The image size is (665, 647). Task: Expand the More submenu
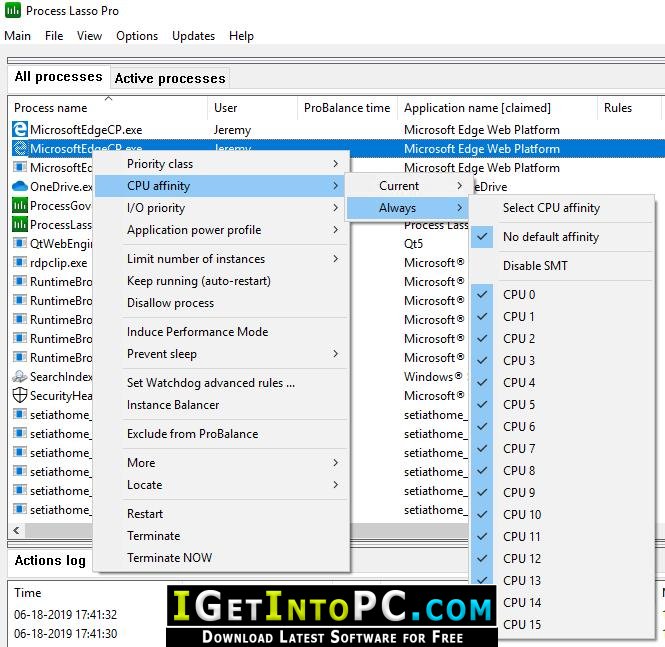[x=221, y=463]
